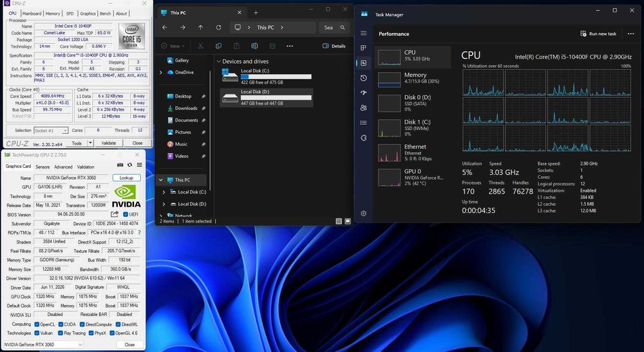This screenshot has height=352, width=644.
Task: Select Local Disk (D:) drive usage bar
Action: (276, 98)
